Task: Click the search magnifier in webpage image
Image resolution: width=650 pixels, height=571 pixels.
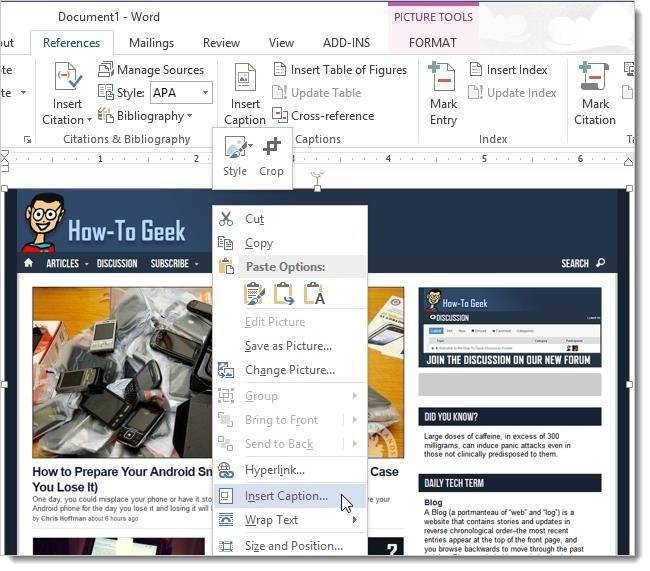Action: [x=600, y=262]
